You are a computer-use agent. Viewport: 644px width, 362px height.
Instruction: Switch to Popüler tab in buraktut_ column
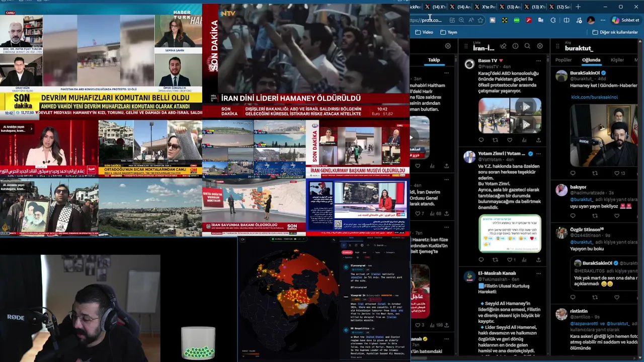pyautogui.click(x=563, y=60)
